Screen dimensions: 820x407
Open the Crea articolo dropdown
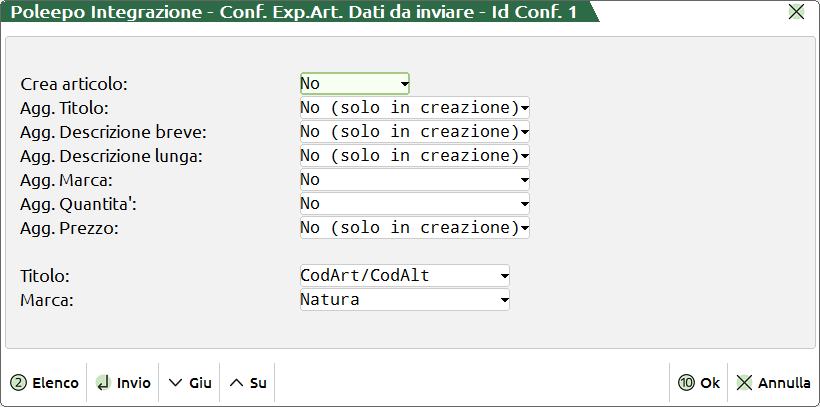[x=355, y=83]
